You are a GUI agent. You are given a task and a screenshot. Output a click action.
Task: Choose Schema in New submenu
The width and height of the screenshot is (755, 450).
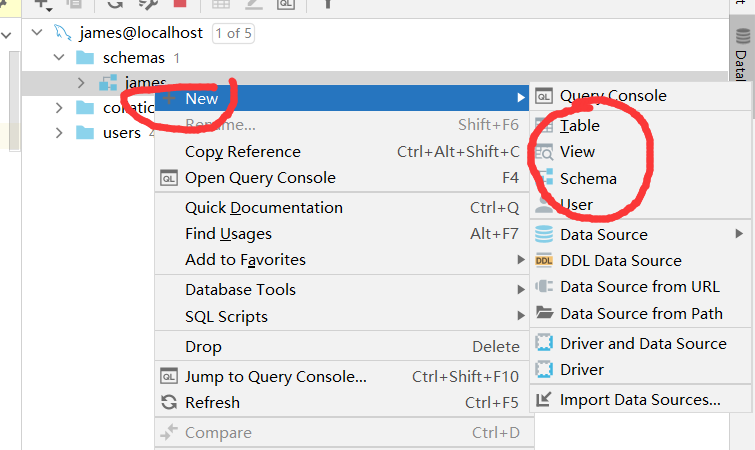pyautogui.click(x=640, y=179)
